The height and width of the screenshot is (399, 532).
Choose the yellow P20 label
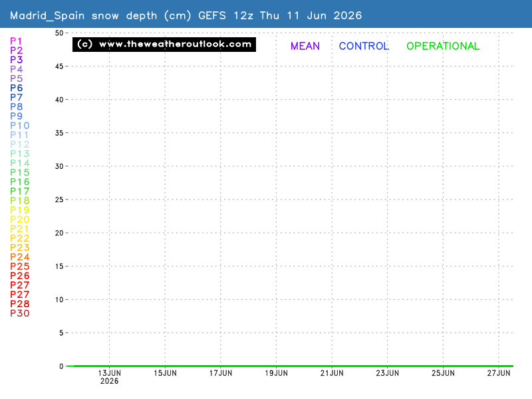click(x=20, y=219)
